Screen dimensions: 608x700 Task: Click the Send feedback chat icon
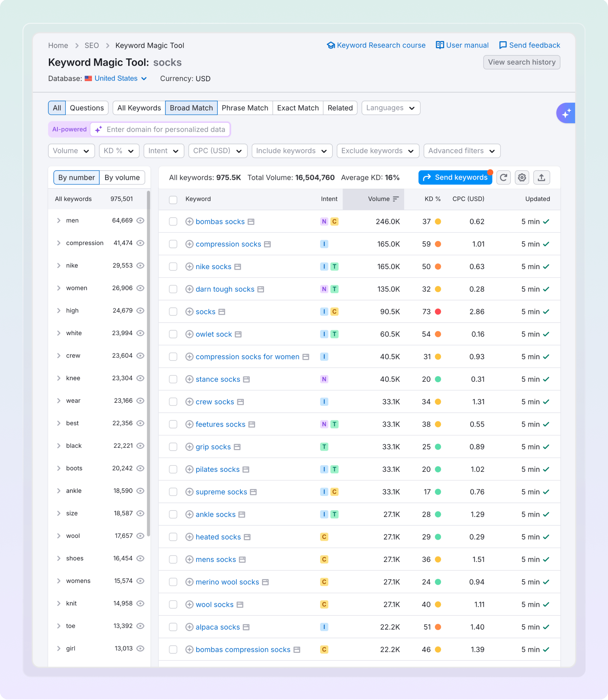pyautogui.click(x=503, y=45)
